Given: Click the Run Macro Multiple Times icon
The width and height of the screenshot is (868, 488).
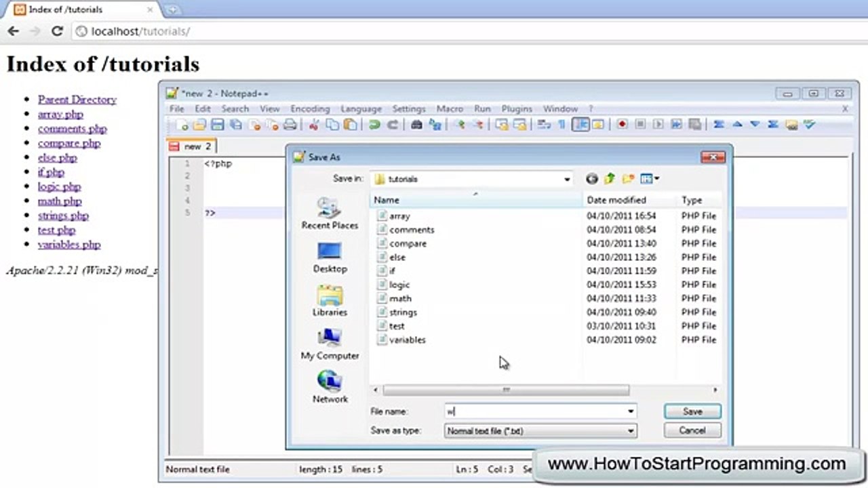Looking at the screenshot, I should pyautogui.click(x=677, y=125).
